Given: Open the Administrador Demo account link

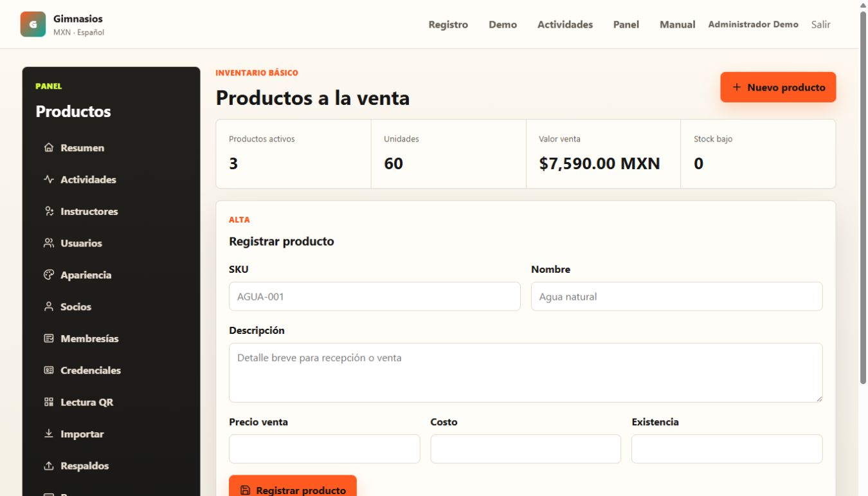Looking at the screenshot, I should point(754,24).
